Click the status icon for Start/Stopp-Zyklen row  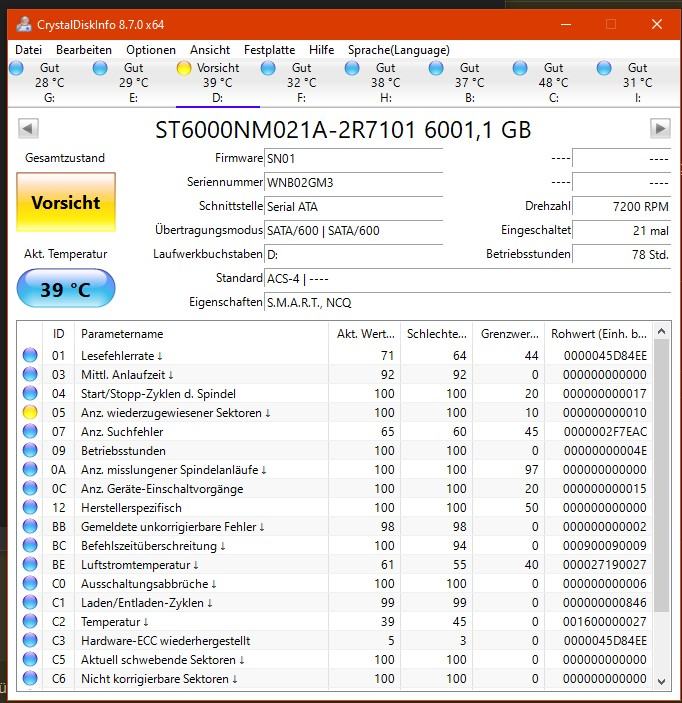[30, 393]
